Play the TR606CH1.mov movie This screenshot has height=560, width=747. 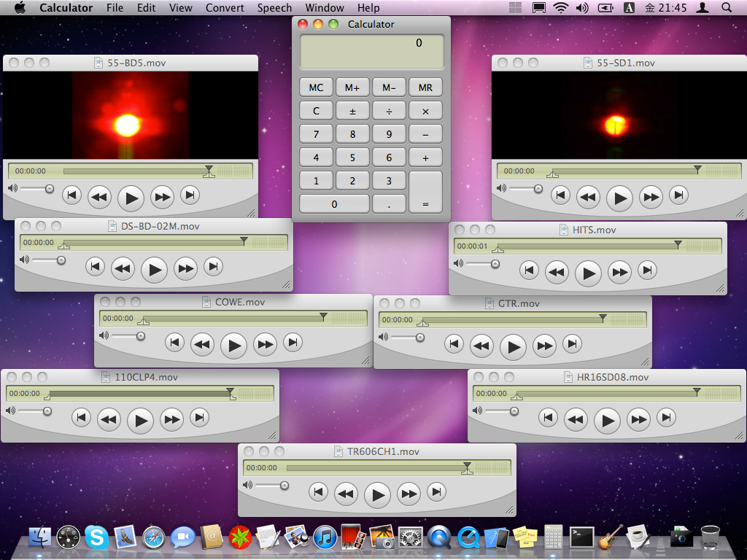tap(377, 494)
